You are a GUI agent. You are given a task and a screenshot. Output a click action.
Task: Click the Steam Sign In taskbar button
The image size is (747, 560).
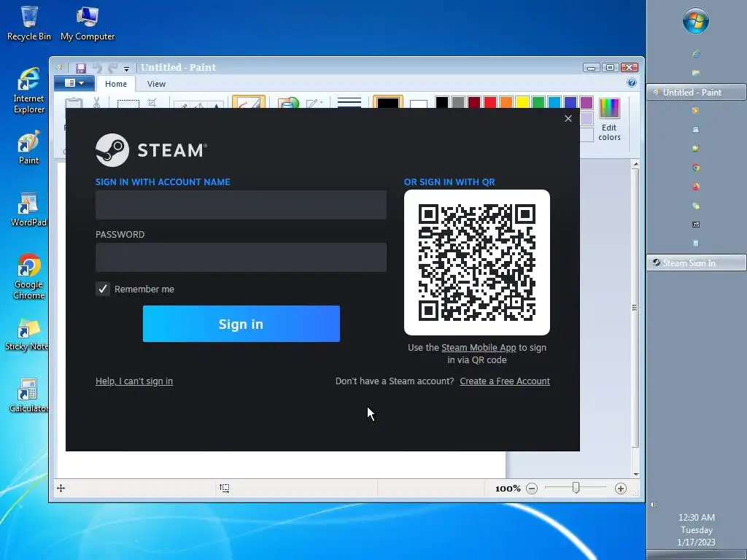[696, 262]
